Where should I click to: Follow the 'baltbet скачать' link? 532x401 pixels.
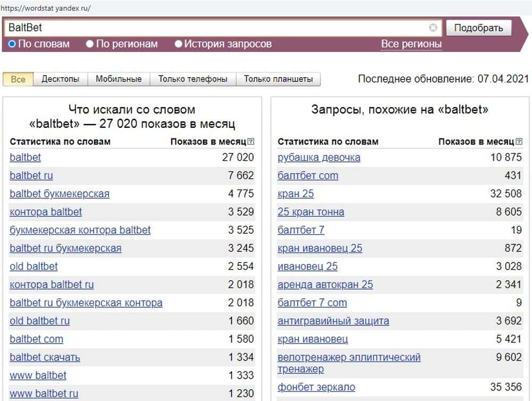[45, 357]
